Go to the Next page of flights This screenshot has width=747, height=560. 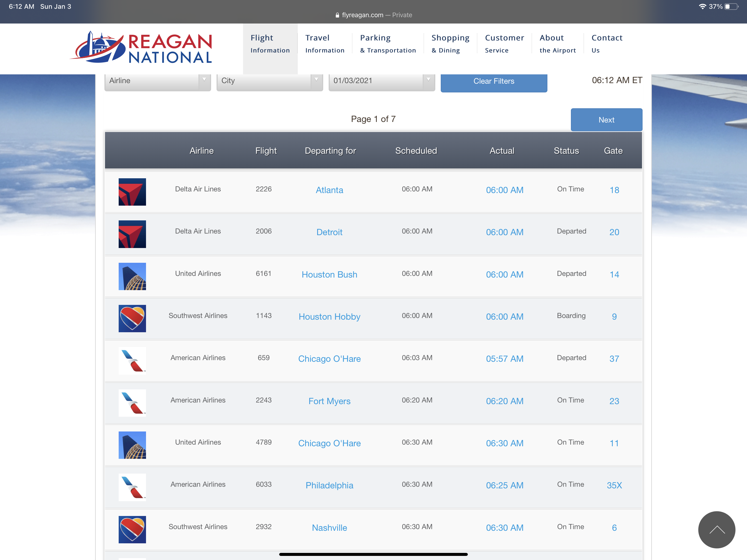tap(606, 120)
